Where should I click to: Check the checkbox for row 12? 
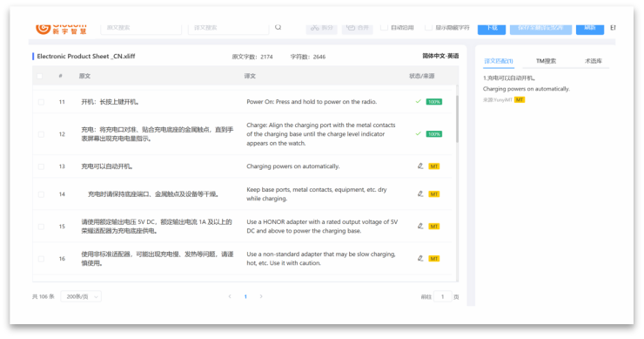click(x=41, y=134)
